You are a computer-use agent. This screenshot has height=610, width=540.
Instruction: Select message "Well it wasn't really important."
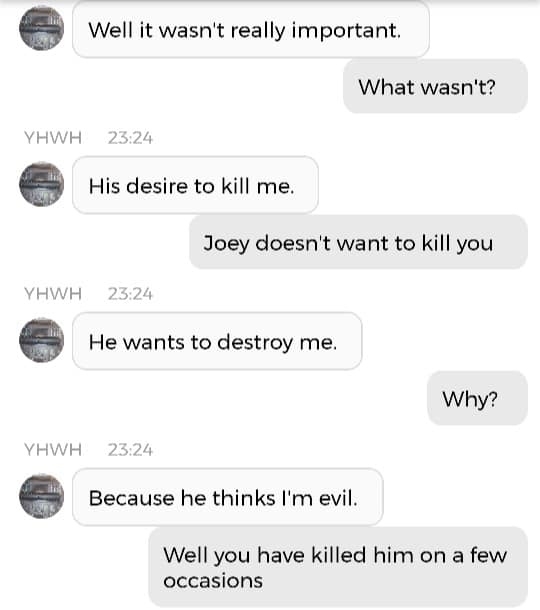(x=251, y=29)
